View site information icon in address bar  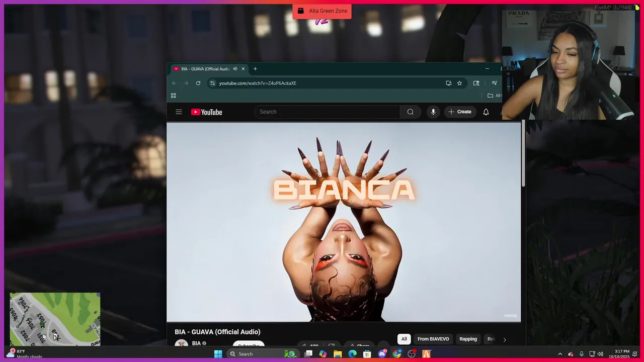point(212,83)
